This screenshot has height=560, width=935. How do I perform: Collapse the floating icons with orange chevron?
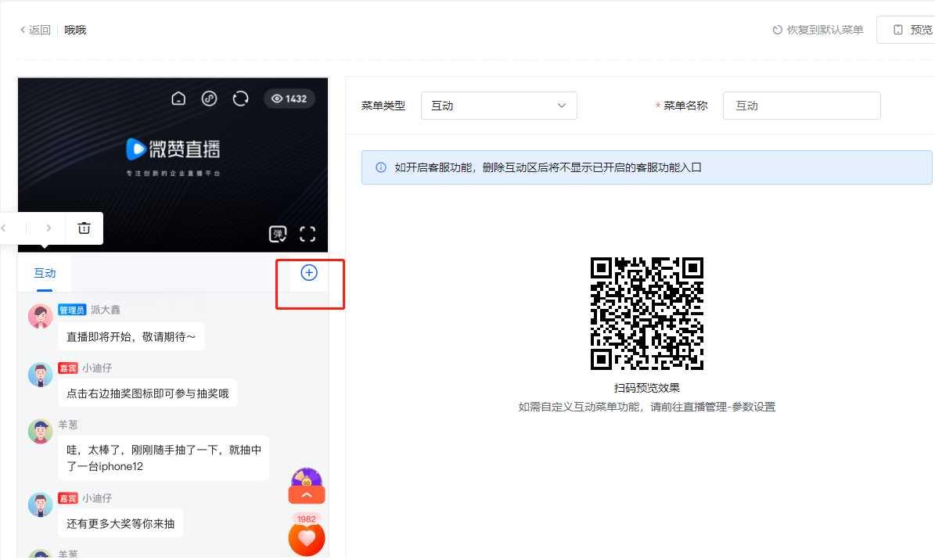(x=307, y=495)
